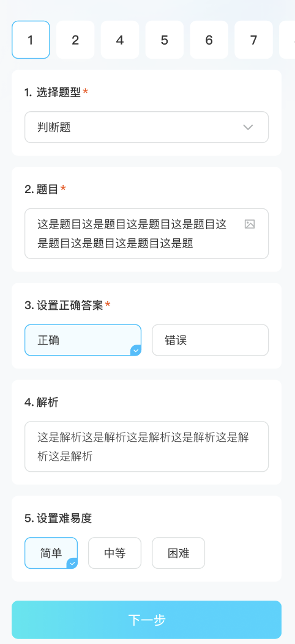
Task: Select 错误 as the correct answer
Action: (211, 340)
